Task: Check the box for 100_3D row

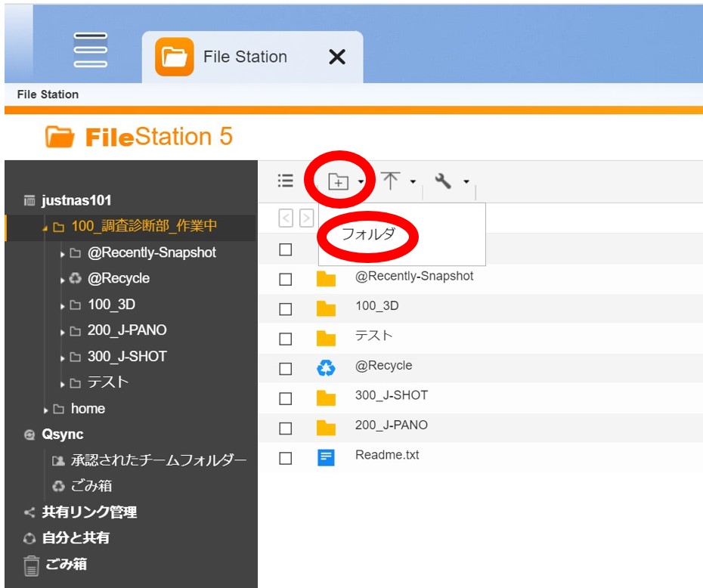Action: click(x=286, y=309)
